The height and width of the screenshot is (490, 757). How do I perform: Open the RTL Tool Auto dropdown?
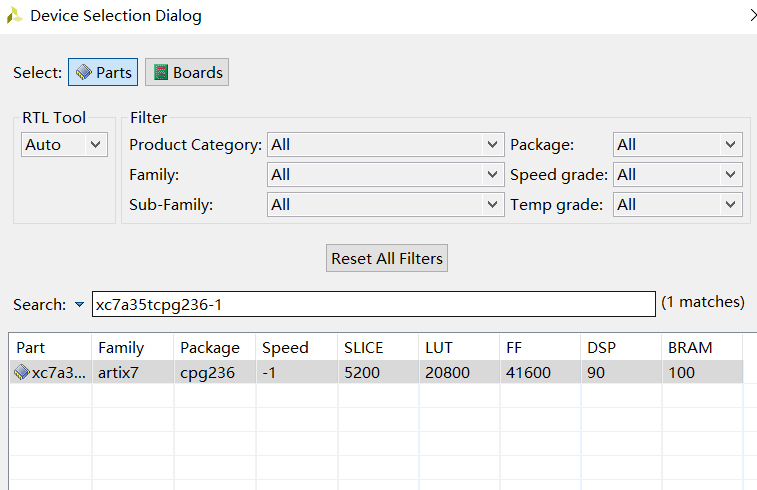[64, 145]
